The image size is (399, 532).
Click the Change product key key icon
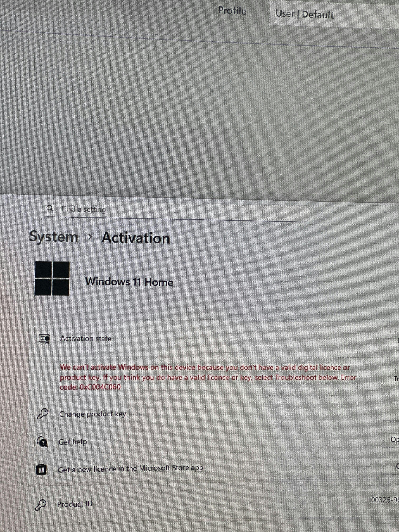tap(43, 414)
